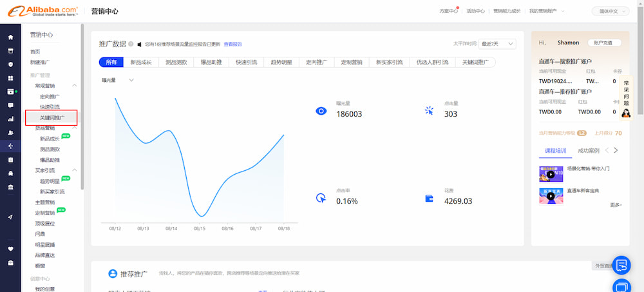The image size is (644, 292).
Task: Open the store icon in dark sidebar
Action: [11, 51]
